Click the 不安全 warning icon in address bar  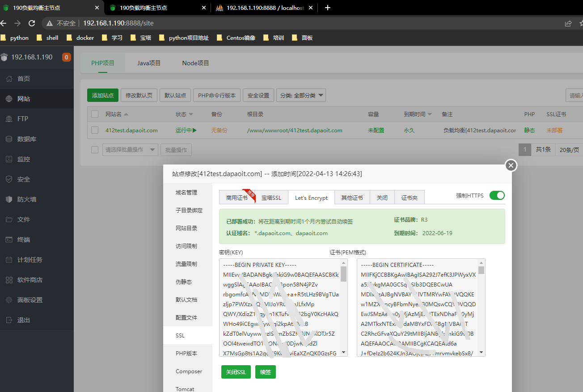tap(49, 23)
